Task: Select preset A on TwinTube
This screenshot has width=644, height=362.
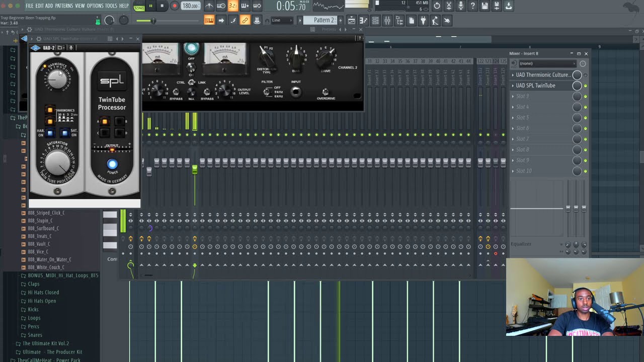Action: point(105,121)
